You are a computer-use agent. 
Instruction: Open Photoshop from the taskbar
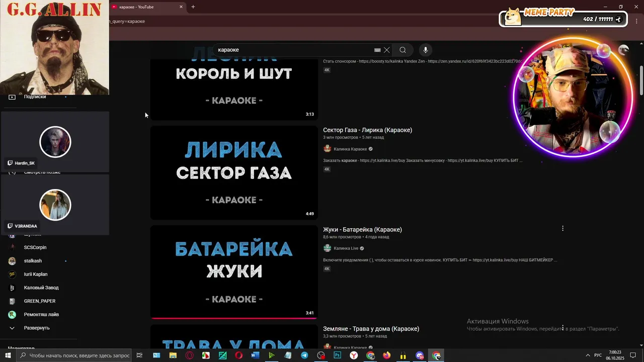pos(338,355)
